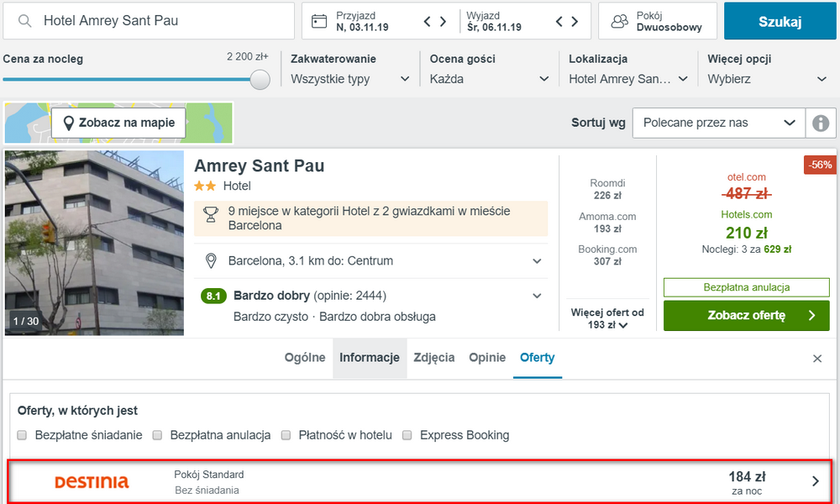Expand the Barcelona location details row
This screenshot has width=840, height=504.
[370, 261]
